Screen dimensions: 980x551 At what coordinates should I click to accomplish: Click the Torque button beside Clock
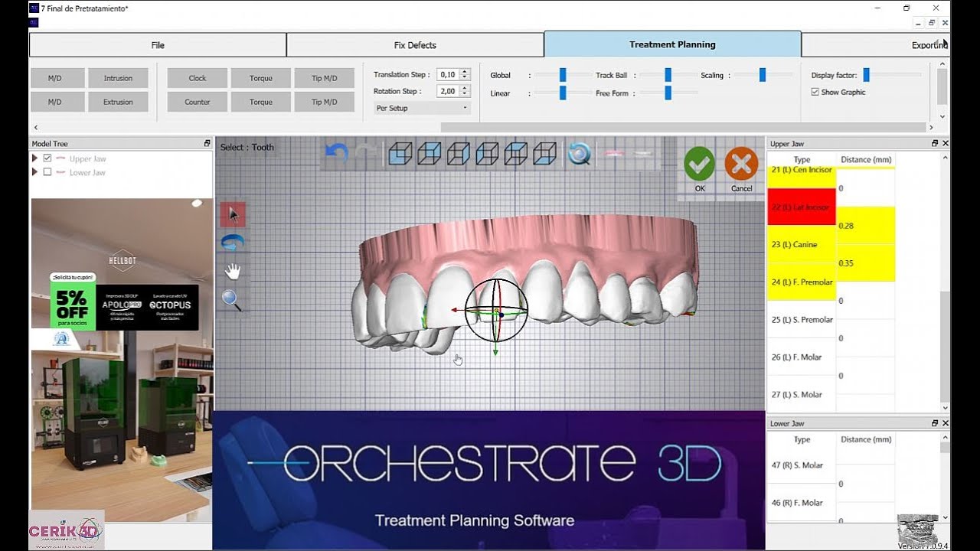261,78
